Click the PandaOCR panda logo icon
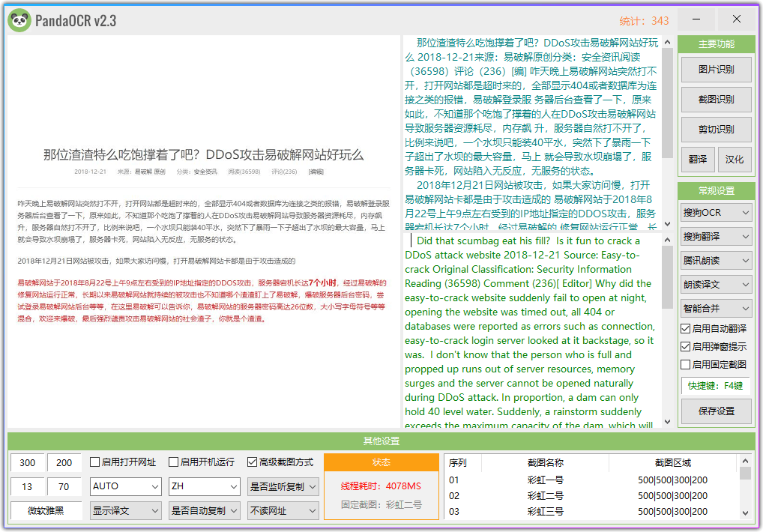The image size is (763, 532). 19,20
